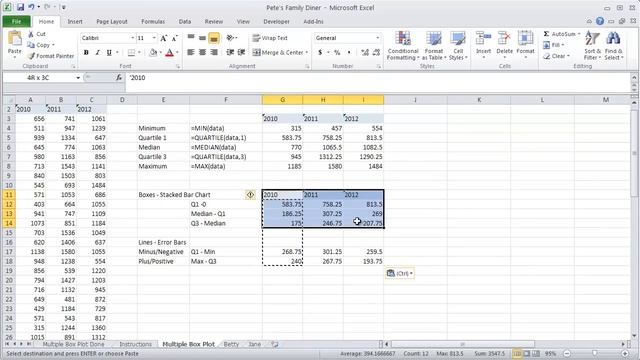Click Increase Decimal icon
Image resolution: width=640 pixels, height=360 pixels.
click(x=365, y=53)
